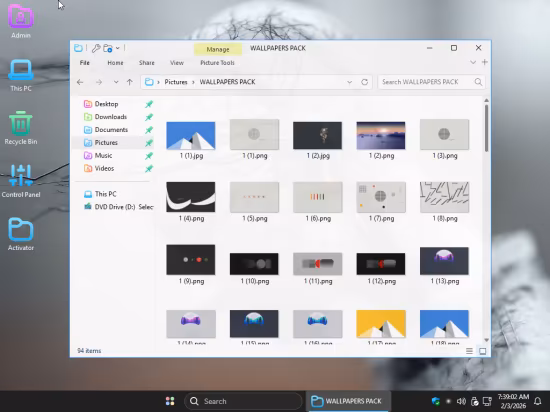Go up one folder level
The image size is (550, 412).
(130, 82)
